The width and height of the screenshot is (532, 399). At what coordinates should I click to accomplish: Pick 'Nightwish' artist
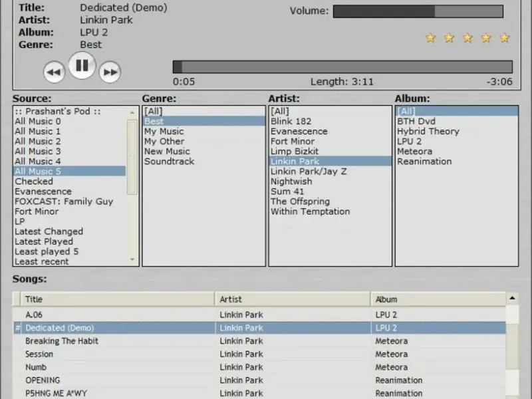tap(330, 181)
